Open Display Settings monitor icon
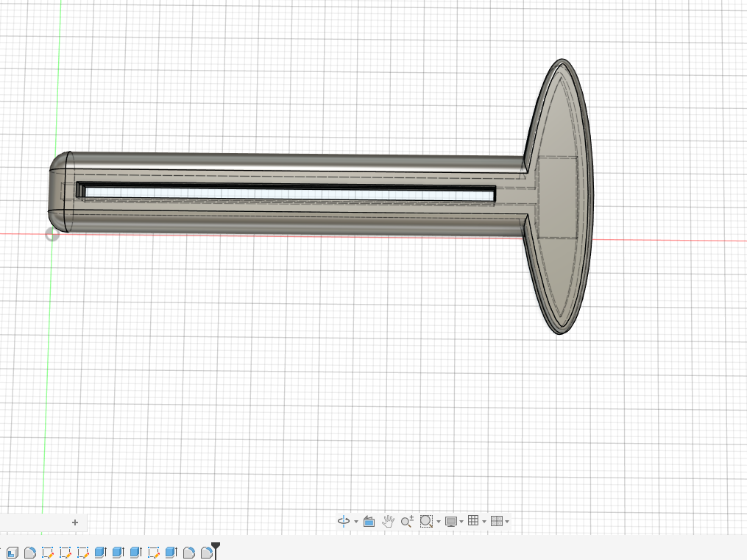The height and width of the screenshot is (560, 747). 450,522
